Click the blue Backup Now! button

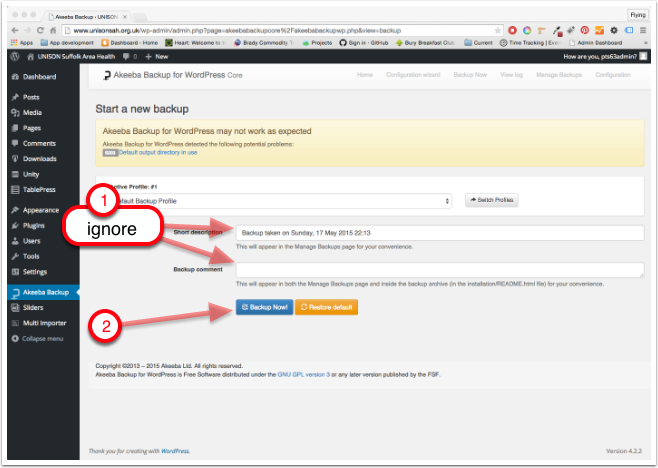tap(264, 307)
